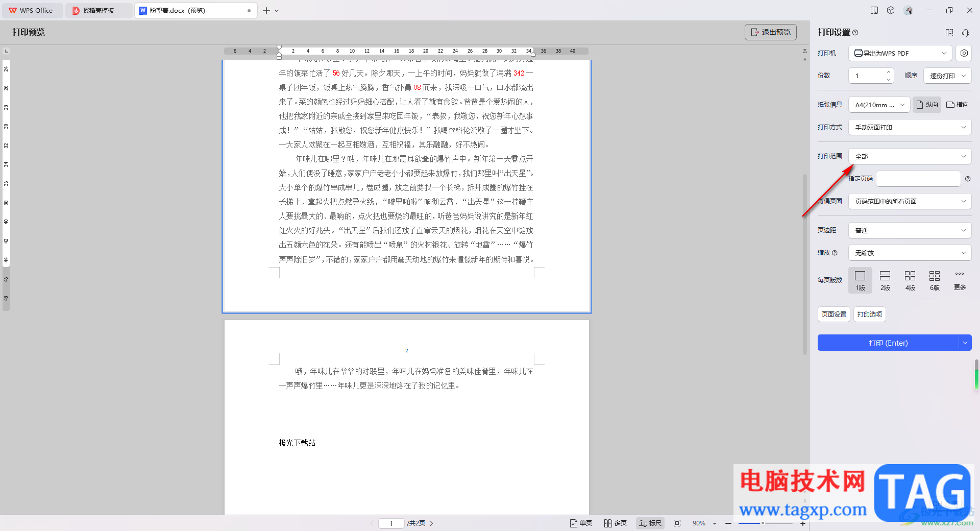Click the vertical preview scrollbar
The width and height of the screenshot is (980, 531).
[x=805, y=264]
